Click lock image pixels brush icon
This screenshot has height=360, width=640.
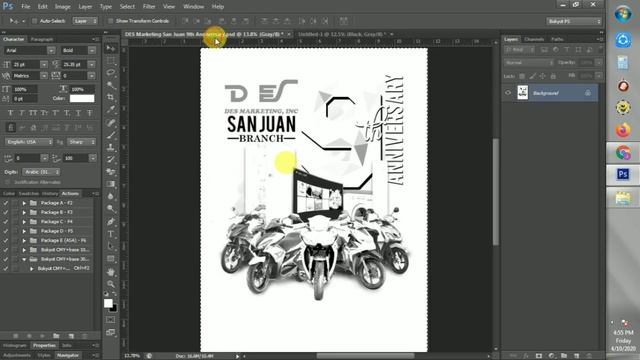[532, 76]
